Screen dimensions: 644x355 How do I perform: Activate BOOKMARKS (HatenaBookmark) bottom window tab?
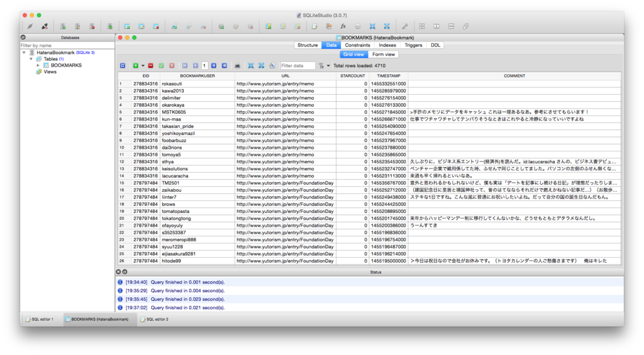tap(100, 319)
